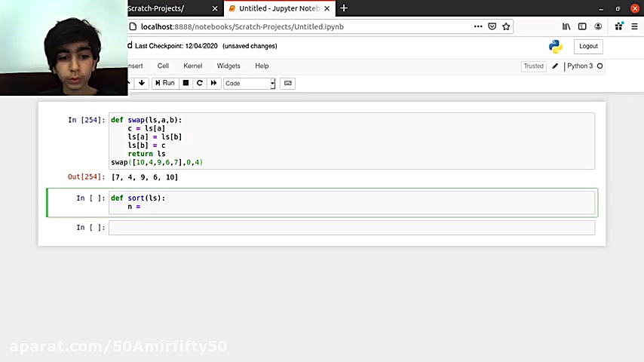Click the Python 3 kernel name
This screenshot has height=362, width=644.
point(580,66)
